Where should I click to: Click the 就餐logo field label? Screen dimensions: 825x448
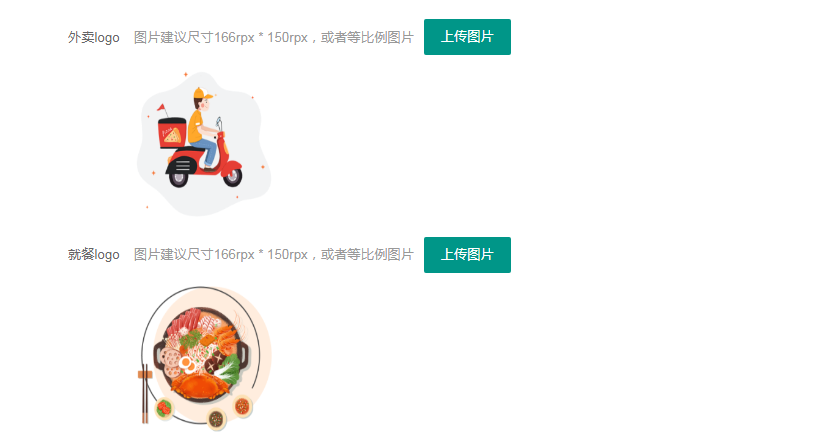(x=94, y=255)
